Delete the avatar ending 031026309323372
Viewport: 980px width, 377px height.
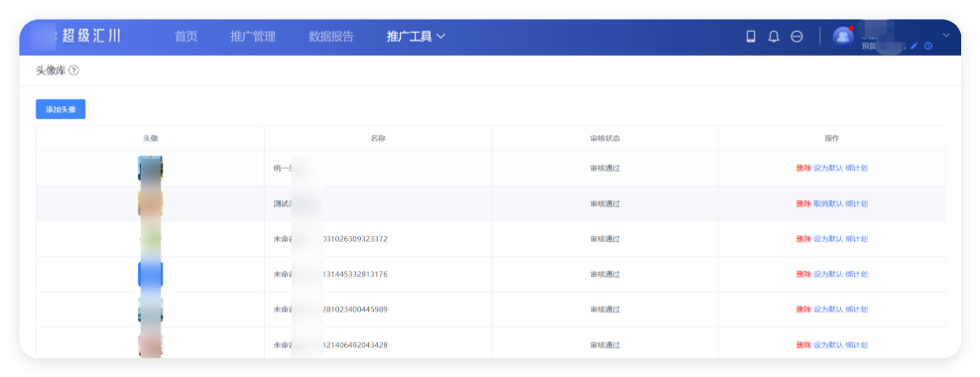(x=803, y=239)
